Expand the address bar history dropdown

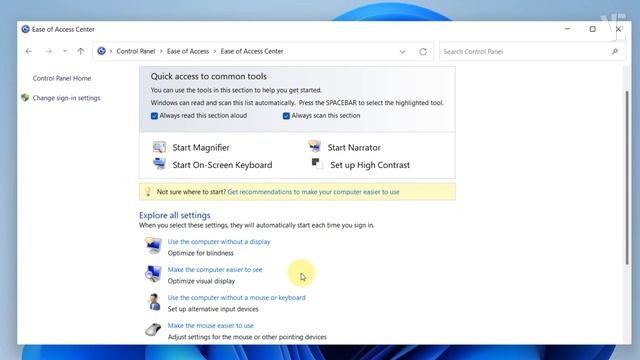402,52
